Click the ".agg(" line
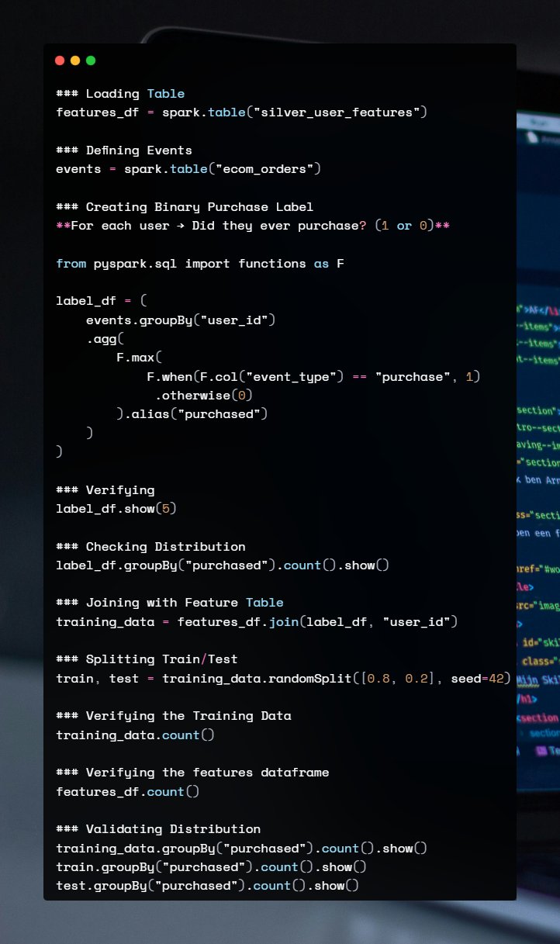Viewport: 560px width, 944px height. (x=105, y=339)
